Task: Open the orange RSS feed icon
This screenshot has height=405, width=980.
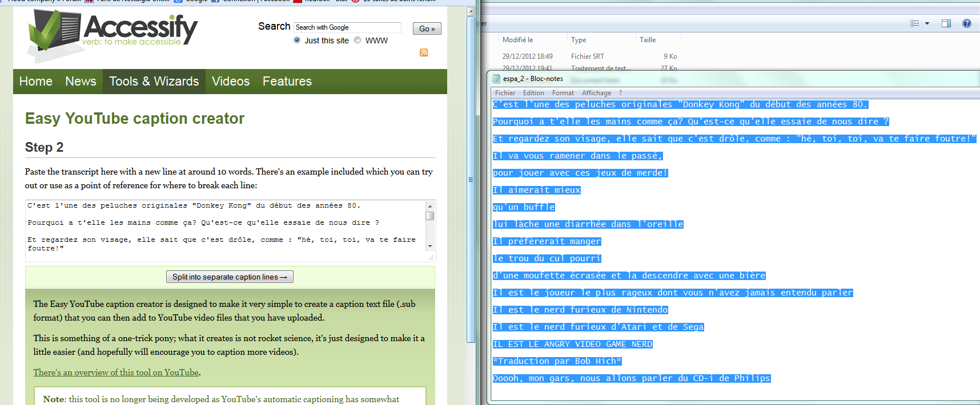Action: pyautogui.click(x=424, y=52)
